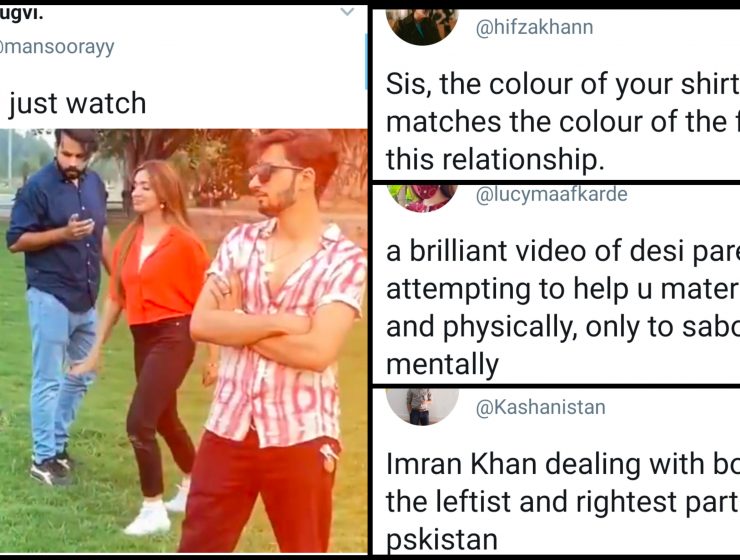Select the 'just watch' tweet text
The height and width of the screenshot is (560, 740).
(77, 103)
